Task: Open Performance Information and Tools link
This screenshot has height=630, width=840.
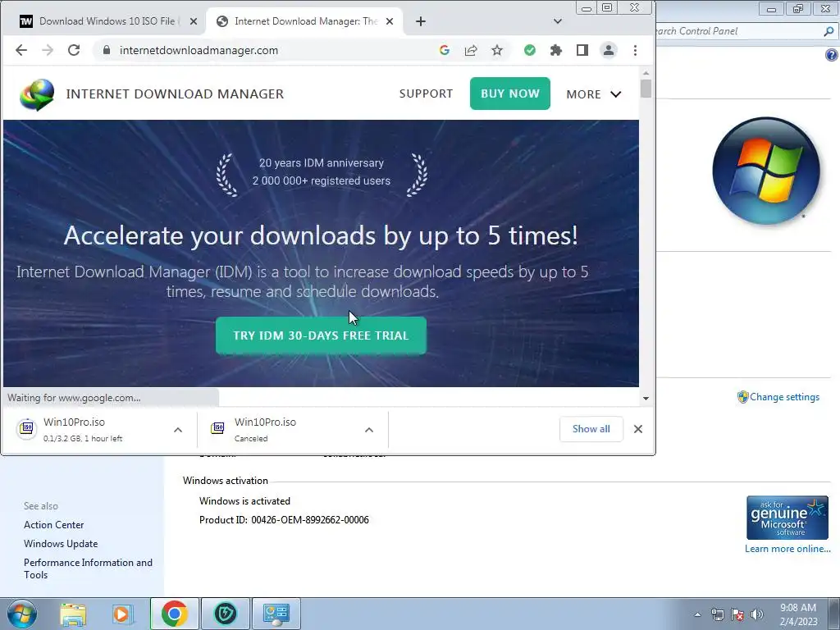Action: point(88,568)
